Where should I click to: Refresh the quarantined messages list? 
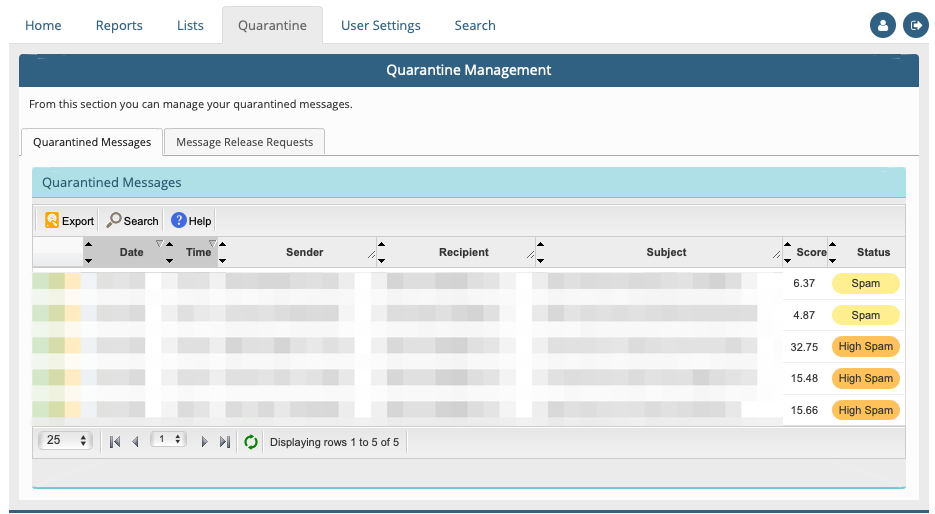(x=251, y=442)
